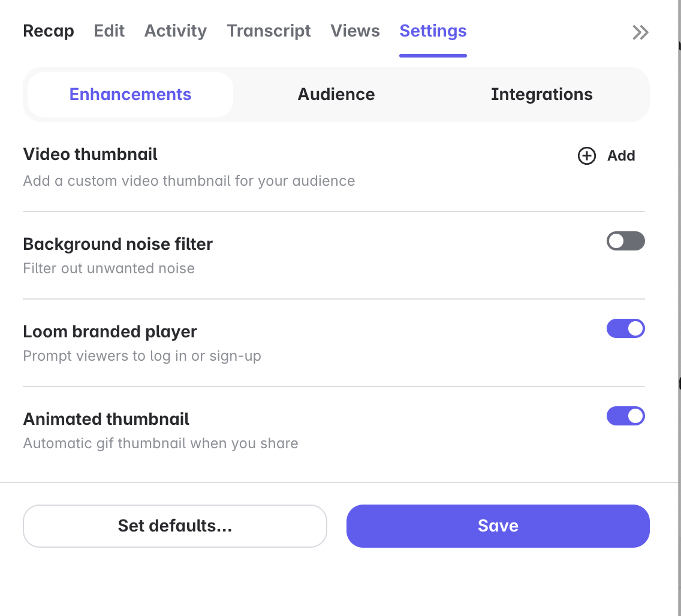Screen dimensions: 681x616
Task: Go to the Activity tab
Action: coord(176,31)
